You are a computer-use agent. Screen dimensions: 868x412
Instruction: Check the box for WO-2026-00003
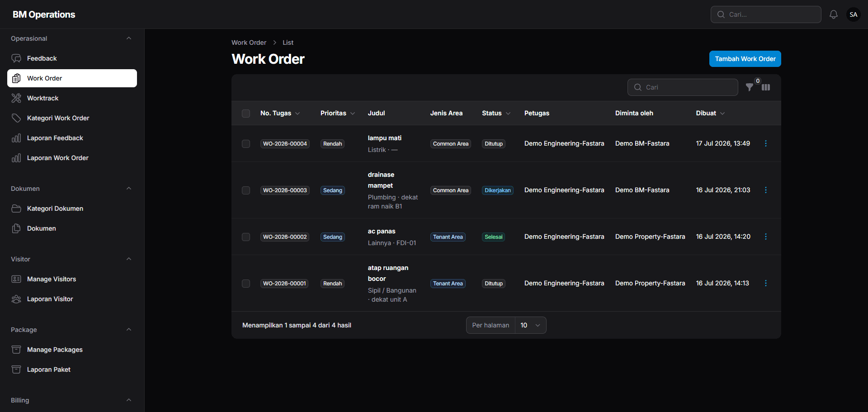point(246,190)
